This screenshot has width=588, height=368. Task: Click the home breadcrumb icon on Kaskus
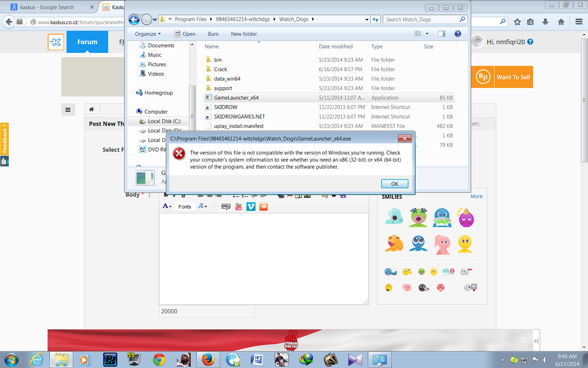tap(91, 109)
